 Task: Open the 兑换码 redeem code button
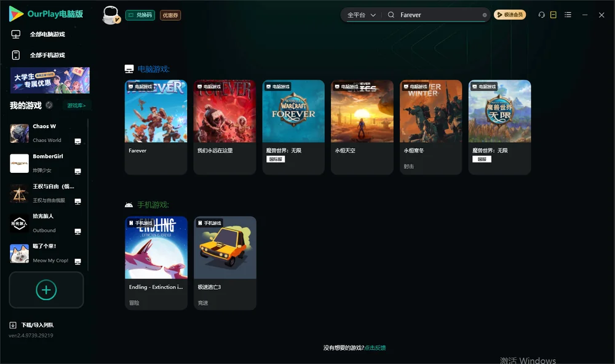tap(140, 15)
